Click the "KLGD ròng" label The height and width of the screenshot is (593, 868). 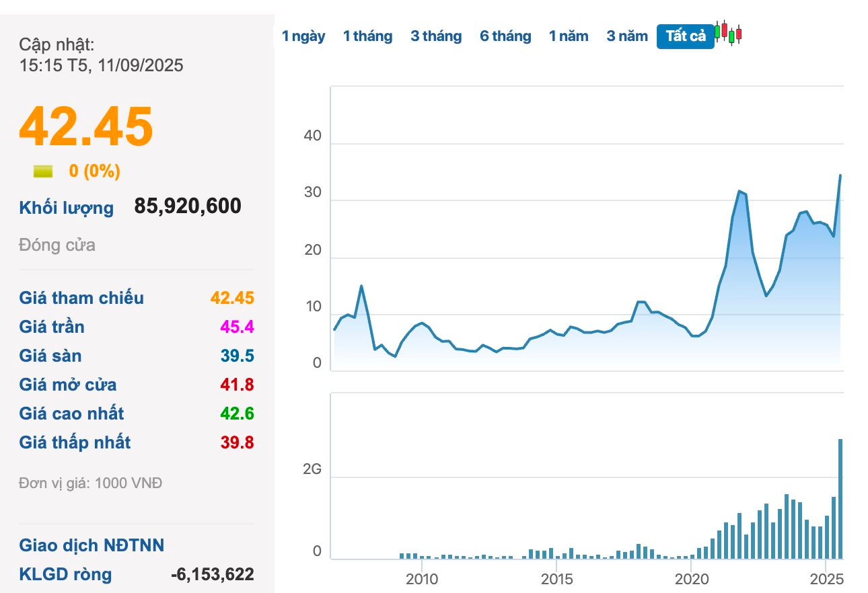(x=65, y=575)
